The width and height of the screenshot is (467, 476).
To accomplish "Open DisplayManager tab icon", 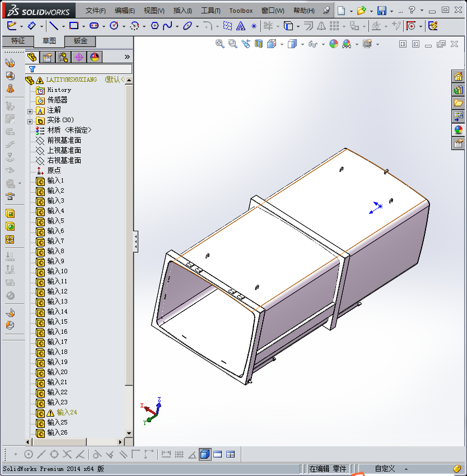I will (95, 57).
